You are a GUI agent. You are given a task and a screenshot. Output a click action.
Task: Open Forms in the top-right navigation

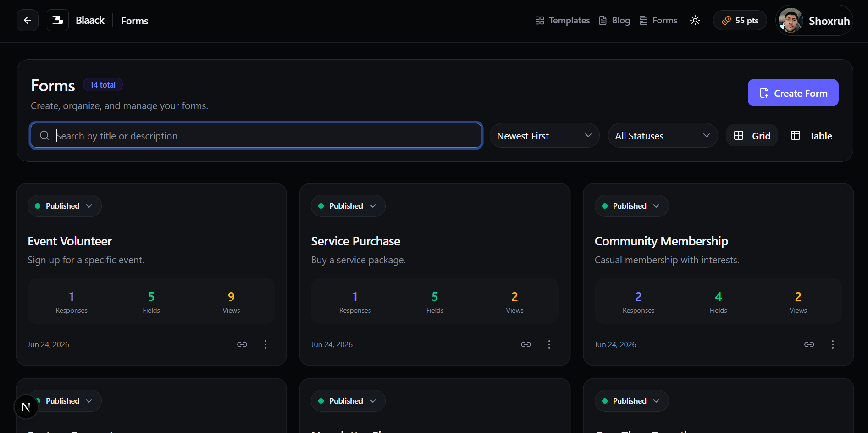(x=658, y=20)
